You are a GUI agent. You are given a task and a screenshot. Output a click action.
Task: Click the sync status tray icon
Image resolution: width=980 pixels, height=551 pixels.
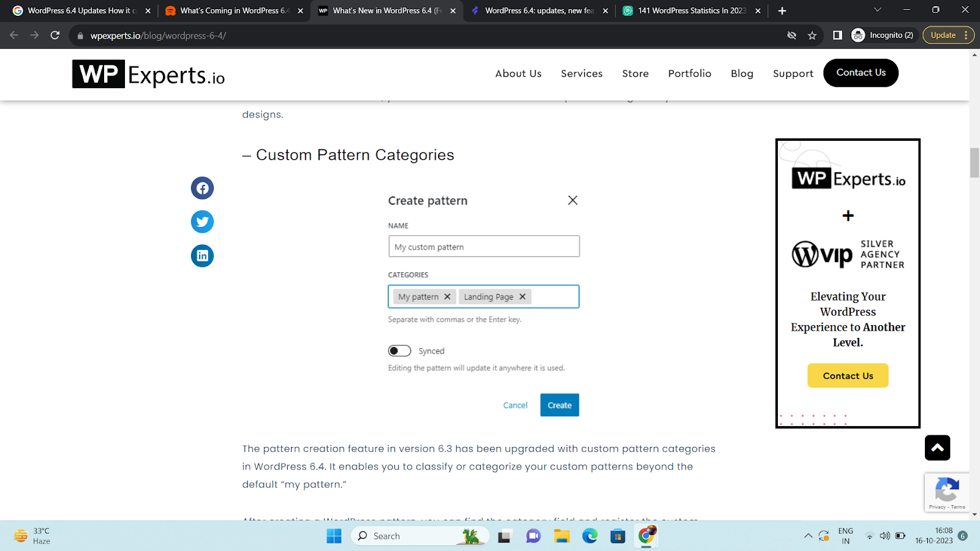point(824,536)
